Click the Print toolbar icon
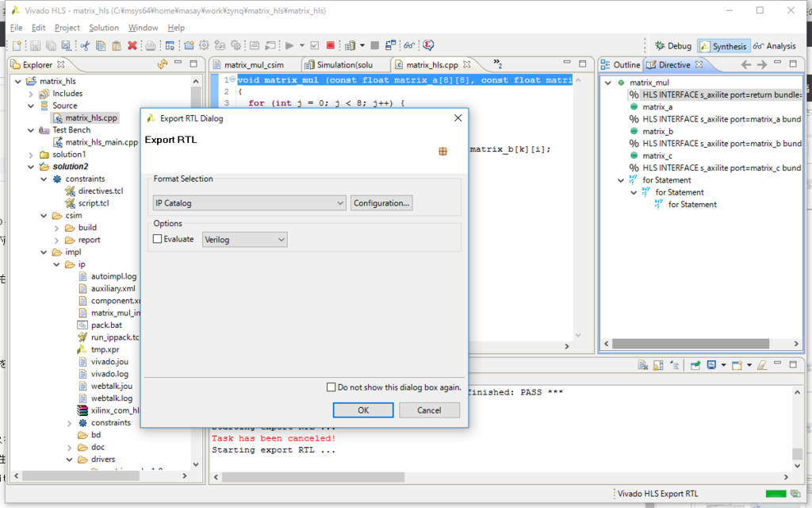Image resolution: width=812 pixels, height=508 pixels. [150, 45]
